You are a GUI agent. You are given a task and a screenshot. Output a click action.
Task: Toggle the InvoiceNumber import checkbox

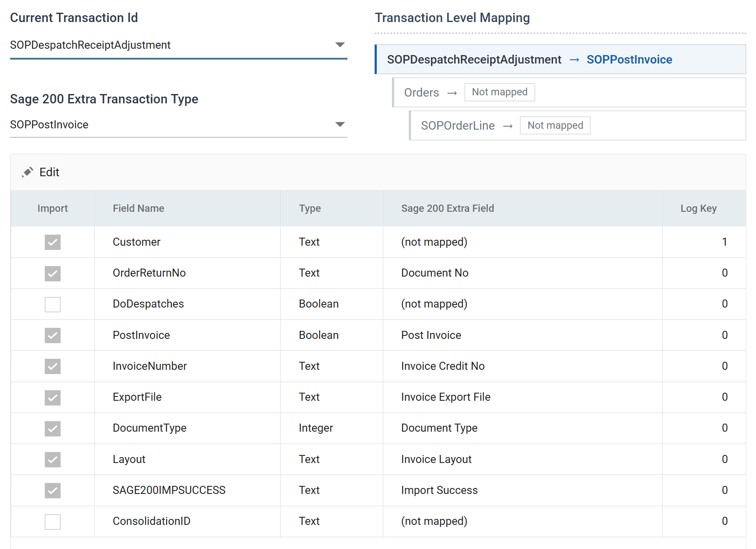point(53,366)
